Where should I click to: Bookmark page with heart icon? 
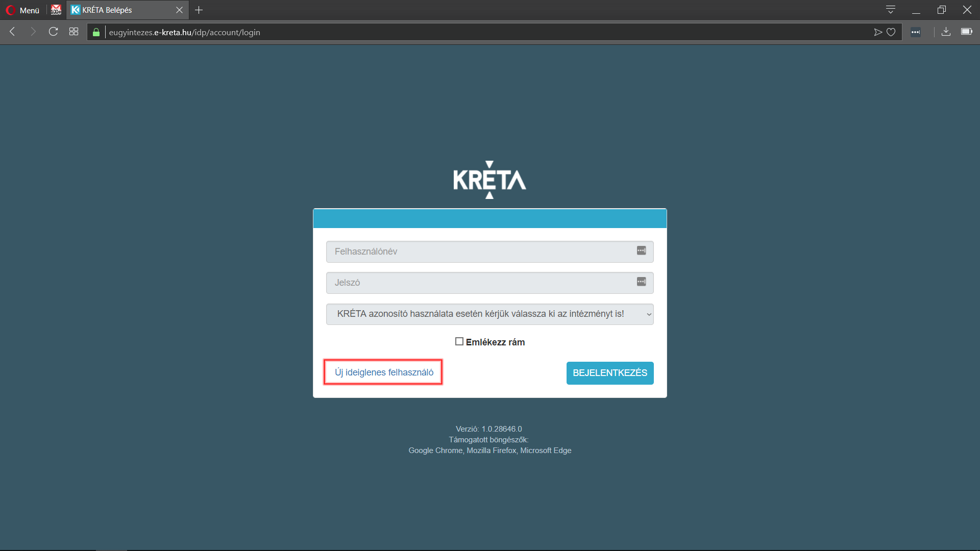[891, 32]
